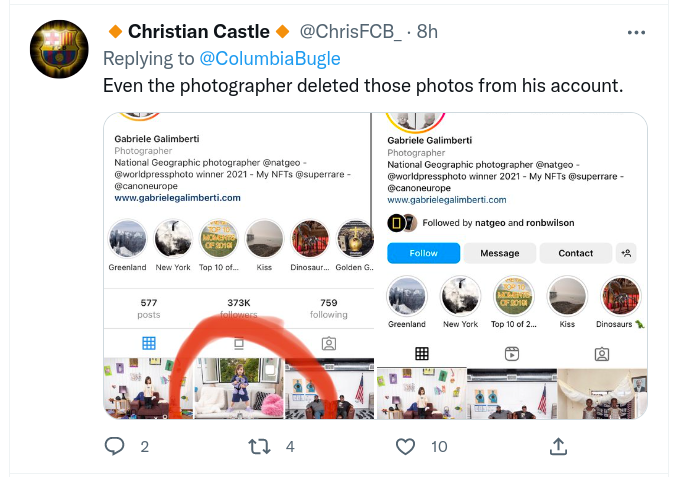
Task: Visit www.gabrielegalimberti.com link in left screenshot
Action: click(177, 198)
